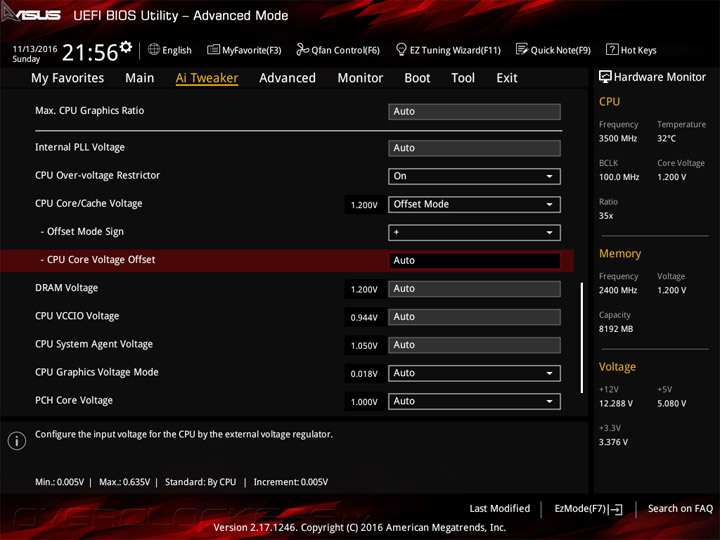Start EZ Tuning Wizard(F11)
This screenshot has width=720, height=540.
click(x=448, y=50)
